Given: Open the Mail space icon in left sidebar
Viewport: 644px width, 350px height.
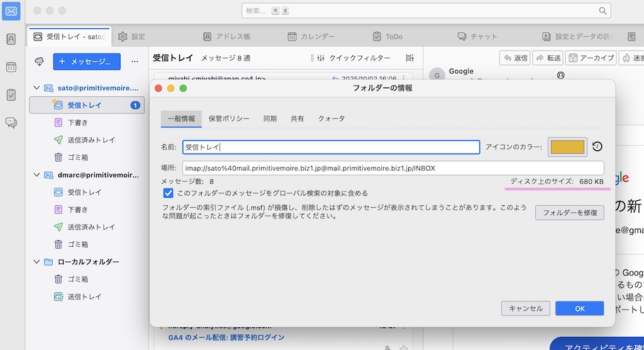Looking at the screenshot, I should point(11,11).
